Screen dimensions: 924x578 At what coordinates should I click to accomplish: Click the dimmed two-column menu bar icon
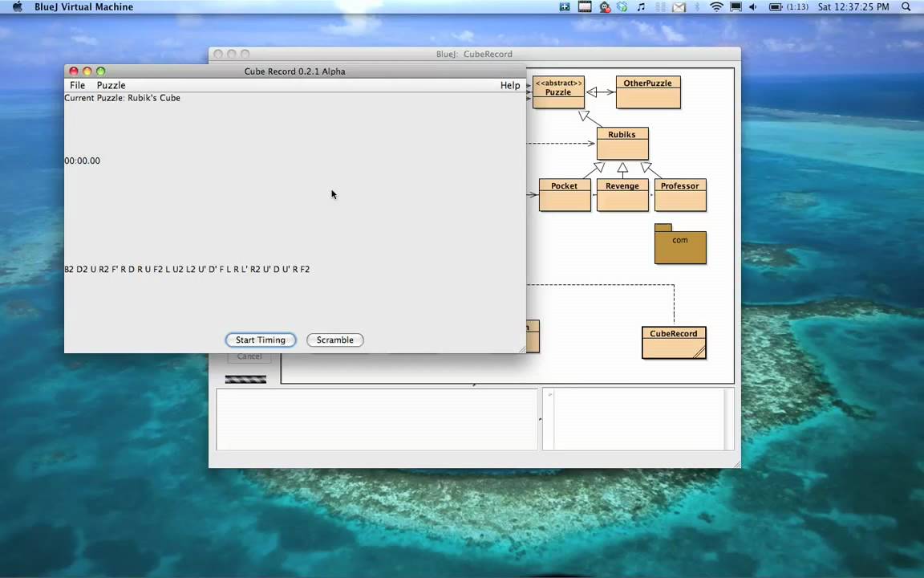point(661,7)
